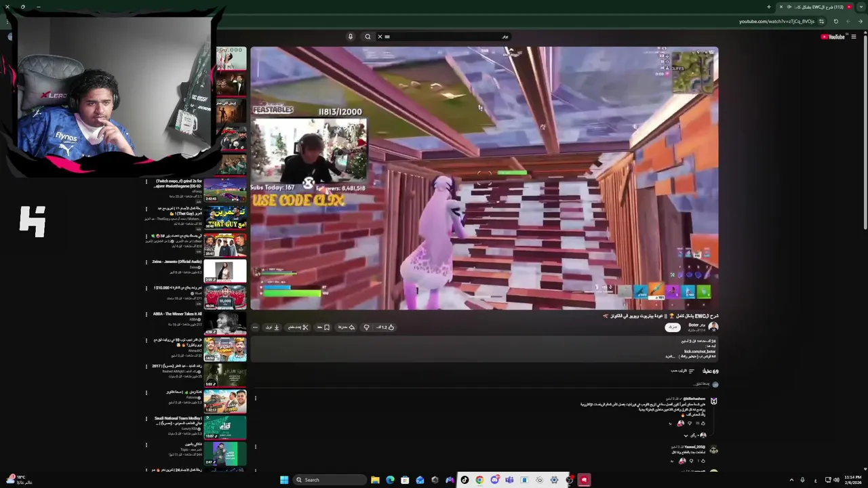Open the $10,000 challenge video thumbnail
The width and height of the screenshot is (868, 488).
225,298
